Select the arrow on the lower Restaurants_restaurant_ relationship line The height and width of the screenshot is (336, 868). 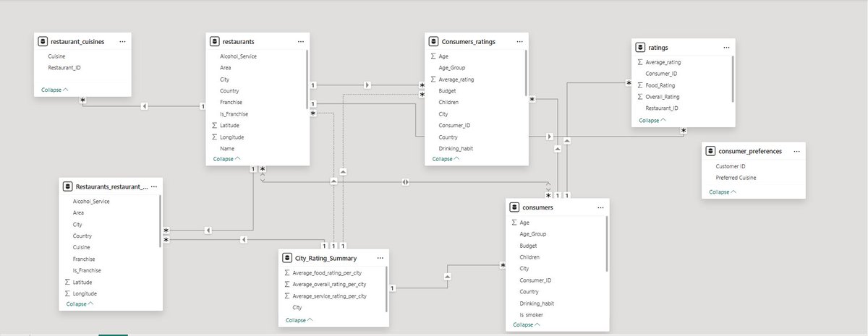244,240
